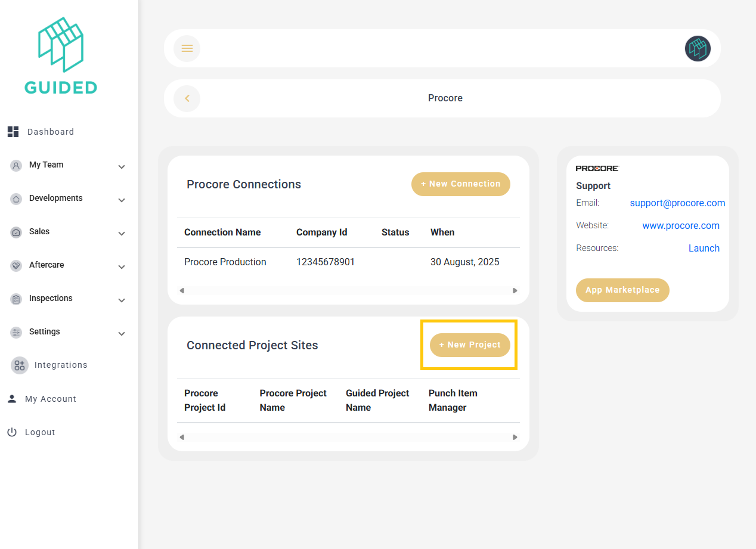This screenshot has height=549, width=756.
Task: Click the New Connection button
Action: click(460, 184)
